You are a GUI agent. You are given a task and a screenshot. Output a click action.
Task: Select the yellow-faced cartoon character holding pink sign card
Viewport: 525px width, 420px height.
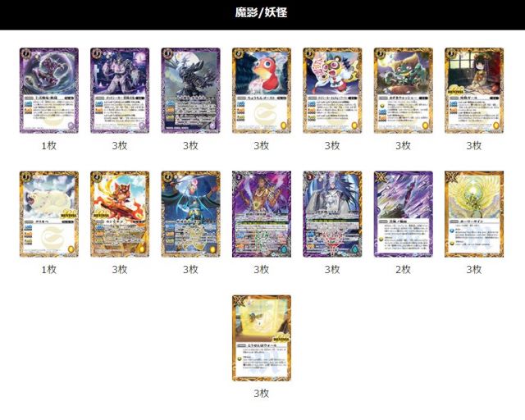pos(332,90)
